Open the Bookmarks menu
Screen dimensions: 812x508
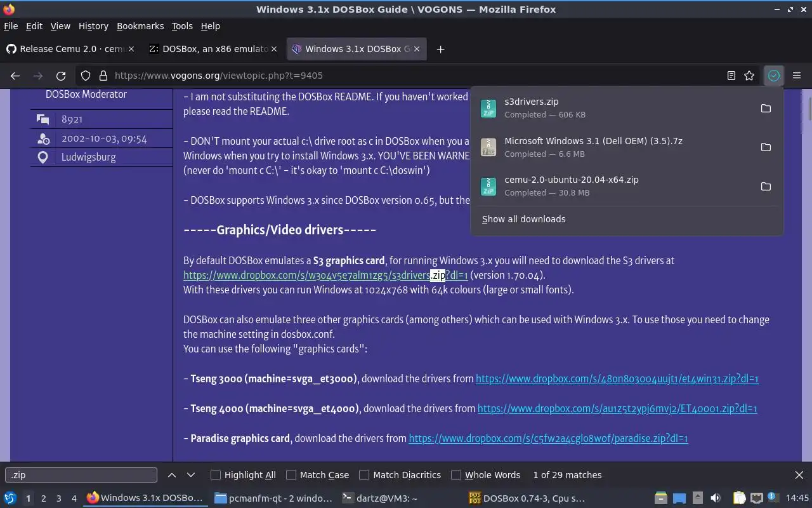pos(140,26)
